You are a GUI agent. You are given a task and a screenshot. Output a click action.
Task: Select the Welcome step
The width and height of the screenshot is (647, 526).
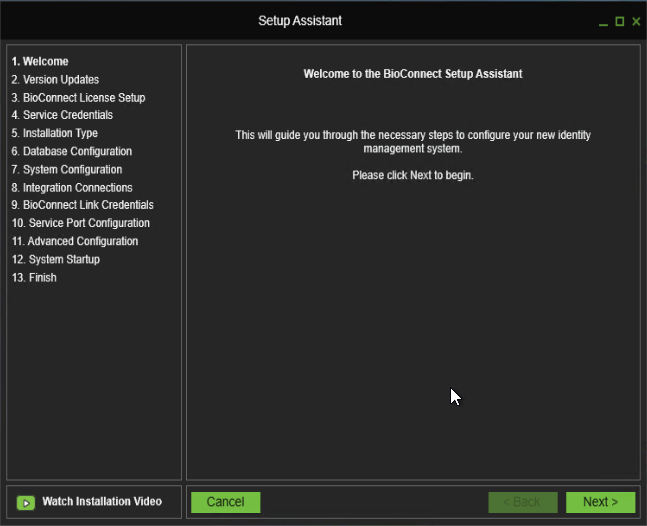tap(40, 61)
